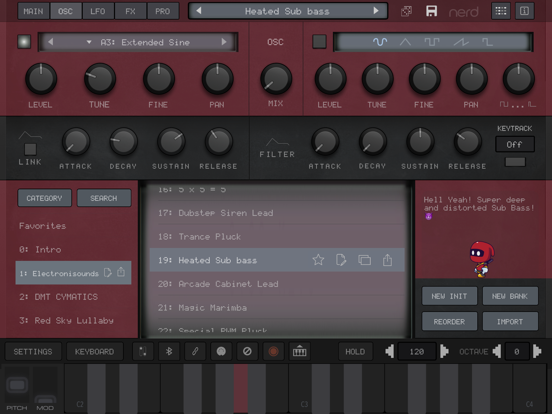Viewport: 552px width, 414px height.
Task: Rename Heated Sub bass with the edit icon
Action: point(341,260)
